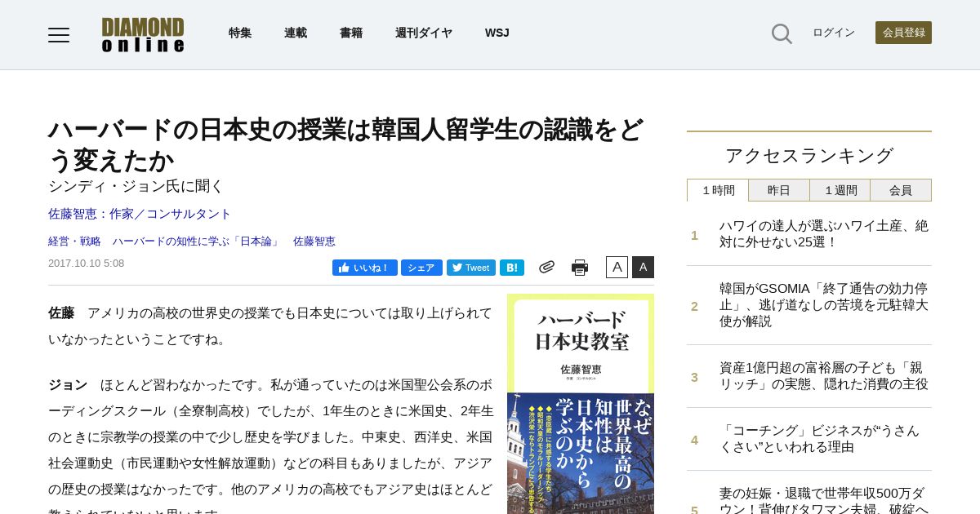This screenshot has width=980, height=514.
Task: Click the 会員登録 button
Action: click(903, 33)
